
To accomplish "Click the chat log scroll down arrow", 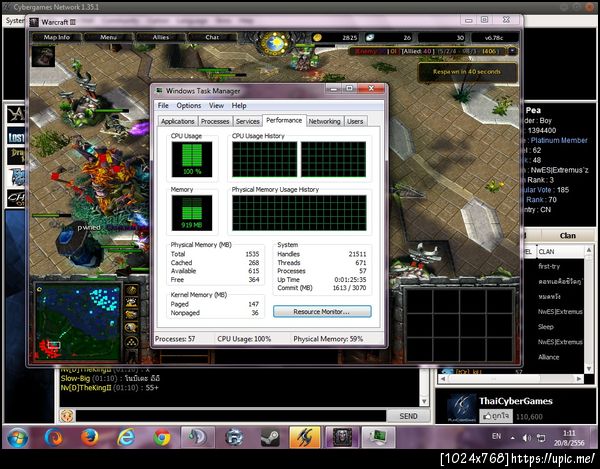I will (x=424, y=401).
